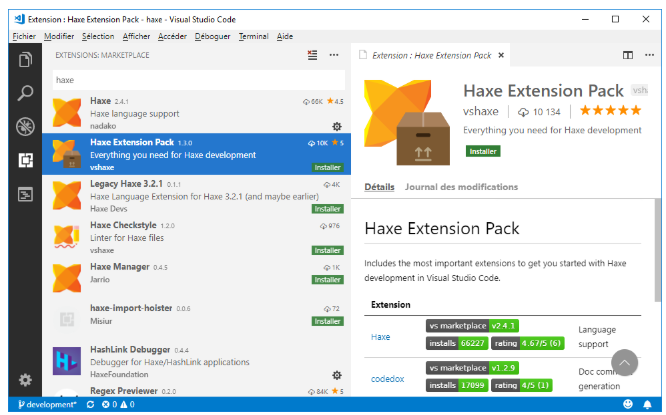666x415 pixels.
Task: Open more actions menu in Extensions sidebar
Action: click(x=334, y=55)
